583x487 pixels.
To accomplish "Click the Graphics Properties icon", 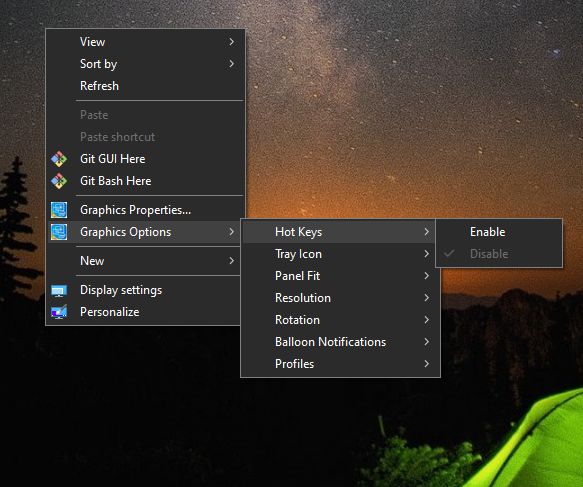I will point(59,210).
